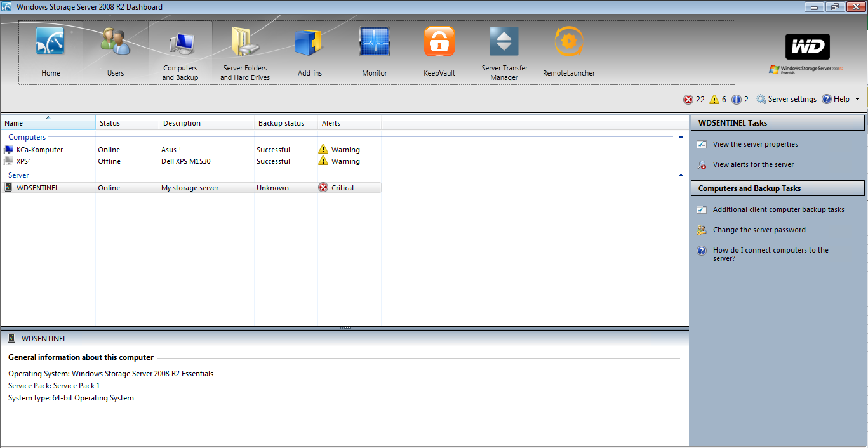Open How do I connect computers help link
The width and height of the screenshot is (868, 448).
pos(771,254)
